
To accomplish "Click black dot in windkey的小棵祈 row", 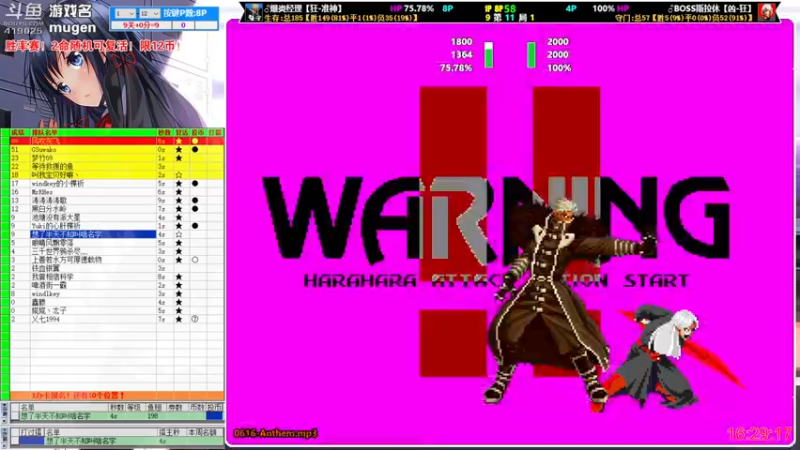I will point(195,183).
